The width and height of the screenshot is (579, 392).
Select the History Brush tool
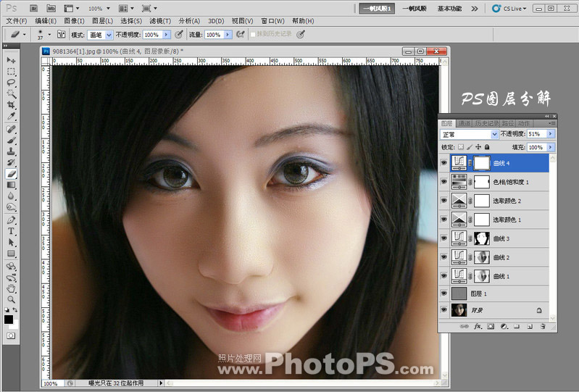click(11, 162)
